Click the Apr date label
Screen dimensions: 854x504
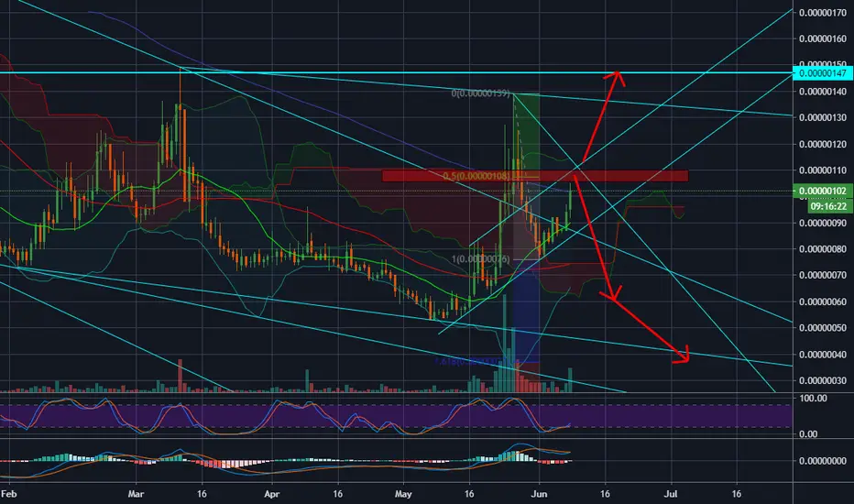coord(271,494)
